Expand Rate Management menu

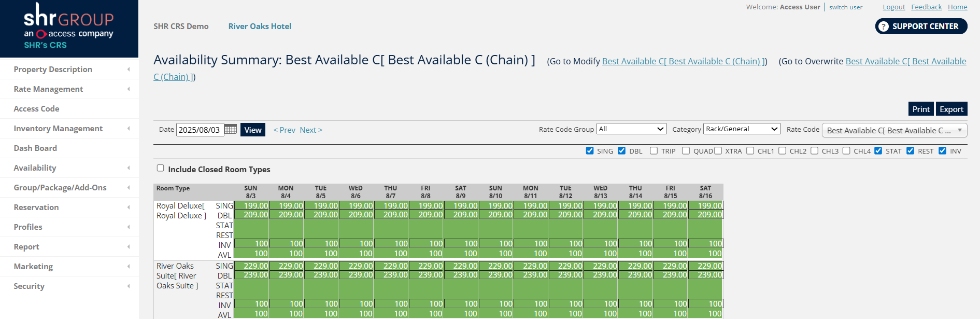69,89
